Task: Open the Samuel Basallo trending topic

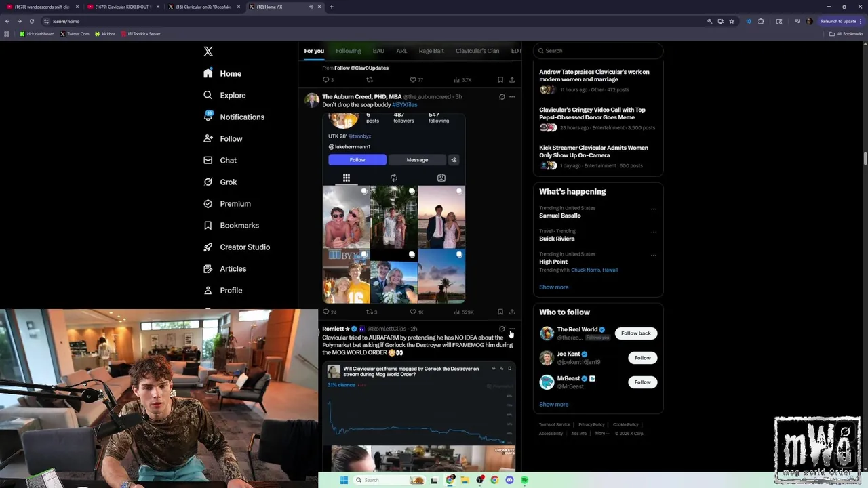Action: [x=560, y=216]
